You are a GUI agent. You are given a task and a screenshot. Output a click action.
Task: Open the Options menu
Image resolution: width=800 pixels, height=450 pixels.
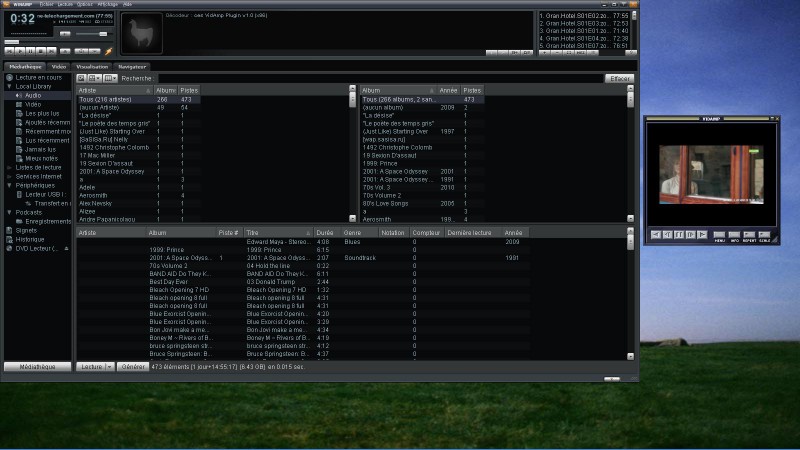click(85, 4)
